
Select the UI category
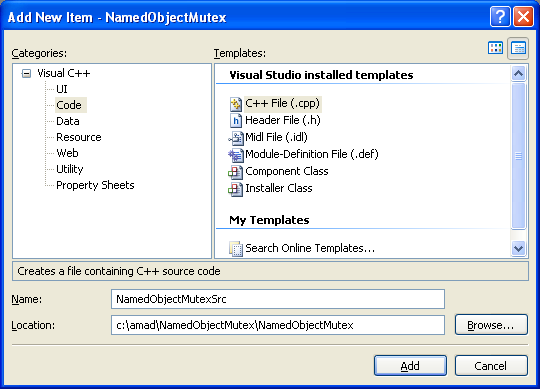click(62, 89)
